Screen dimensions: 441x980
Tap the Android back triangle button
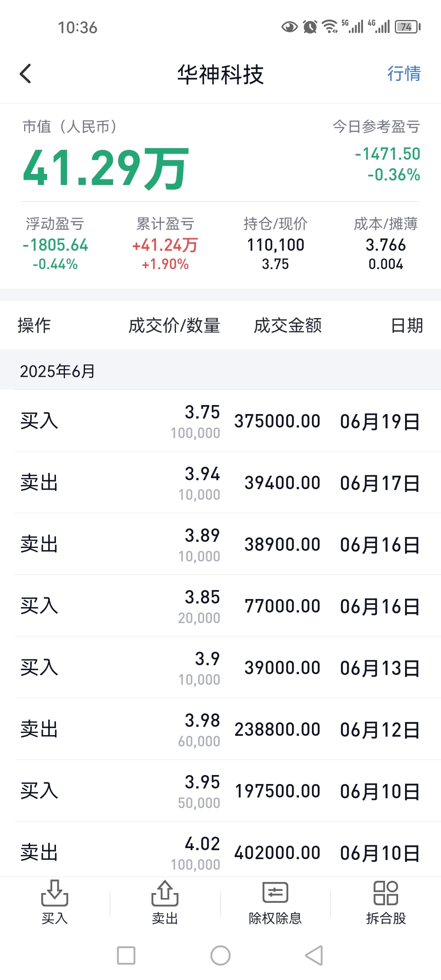click(314, 955)
